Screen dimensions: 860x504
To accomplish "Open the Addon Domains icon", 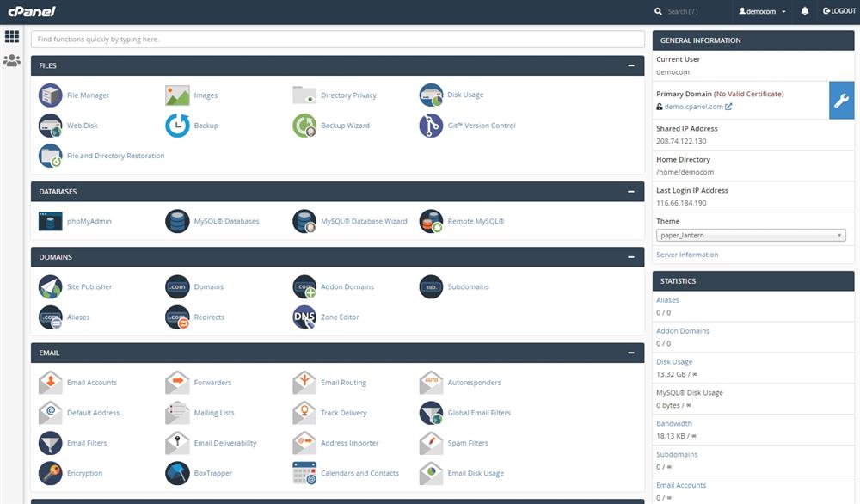I will tap(304, 286).
